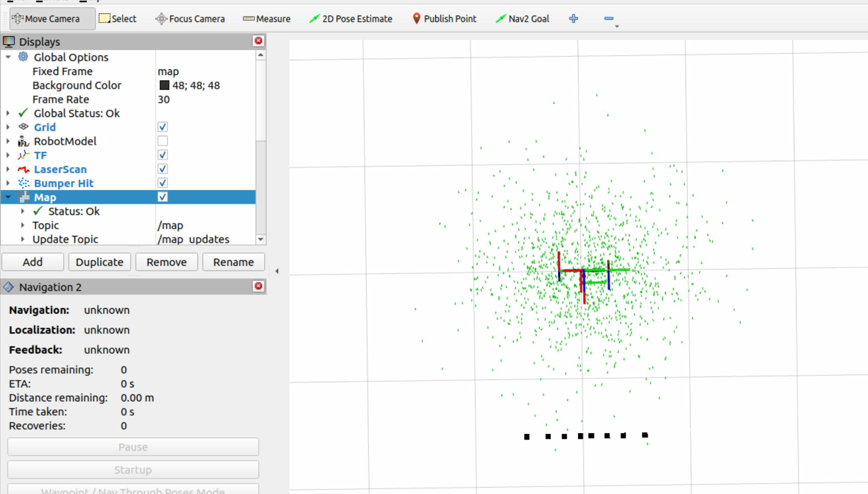868x494 pixels.
Task: Expand the LaserScan display properties
Action: tap(8, 169)
